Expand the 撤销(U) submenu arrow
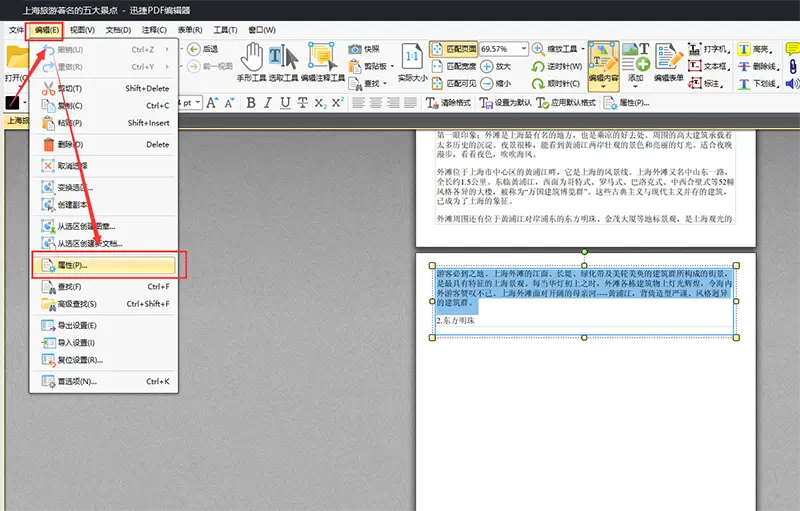 coord(167,49)
